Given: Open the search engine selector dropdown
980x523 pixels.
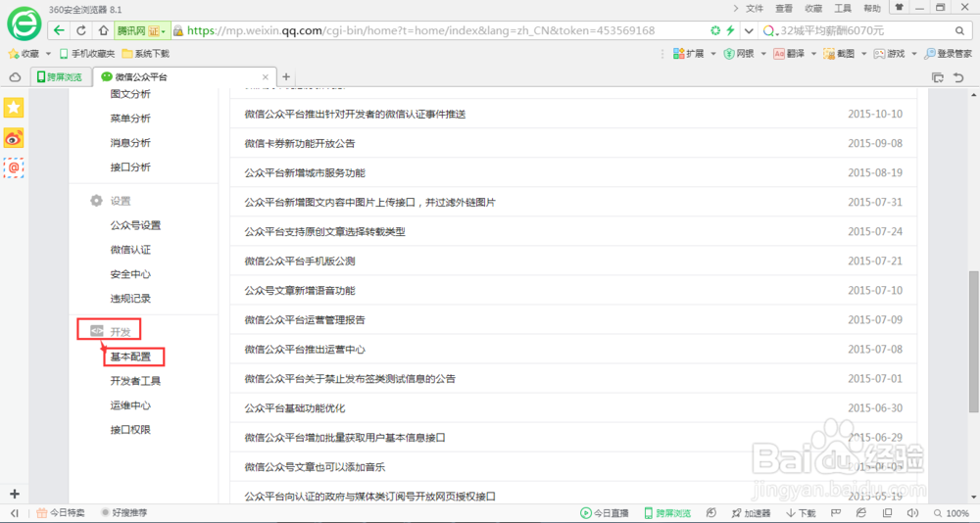Looking at the screenshot, I should click(770, 30).
